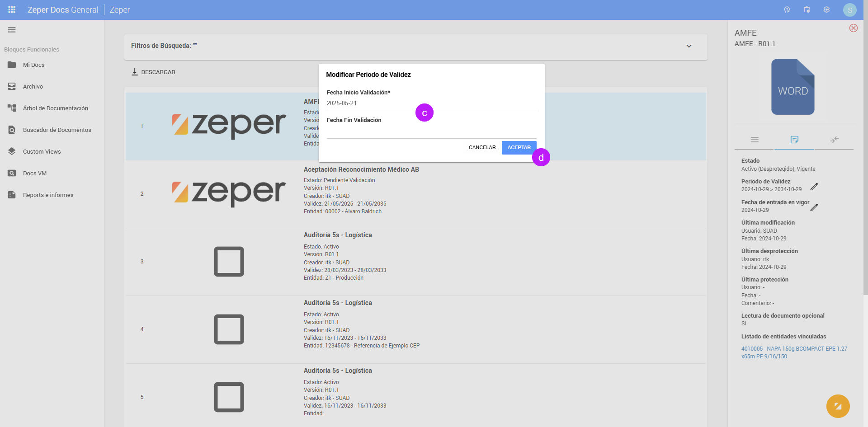Screen dimensions: 868x427
Task: Click the placeholder thumbnail in row 3
Action: click(229, 262)
